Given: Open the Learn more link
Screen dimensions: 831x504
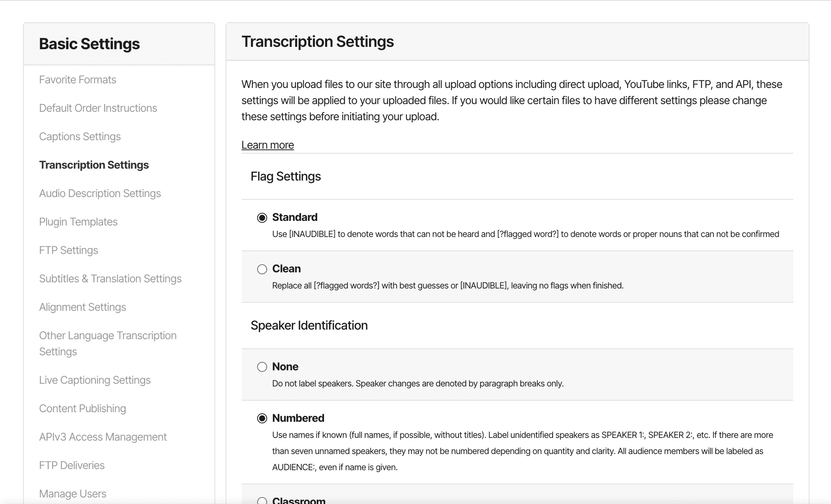Looking at the screenshot, I should tap(268, 145).
